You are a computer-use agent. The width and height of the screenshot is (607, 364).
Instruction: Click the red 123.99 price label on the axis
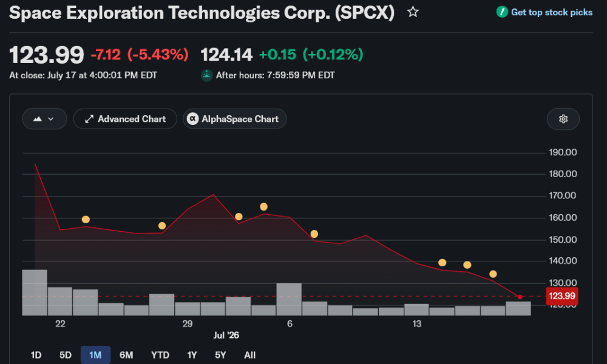[x=561, y=296]
